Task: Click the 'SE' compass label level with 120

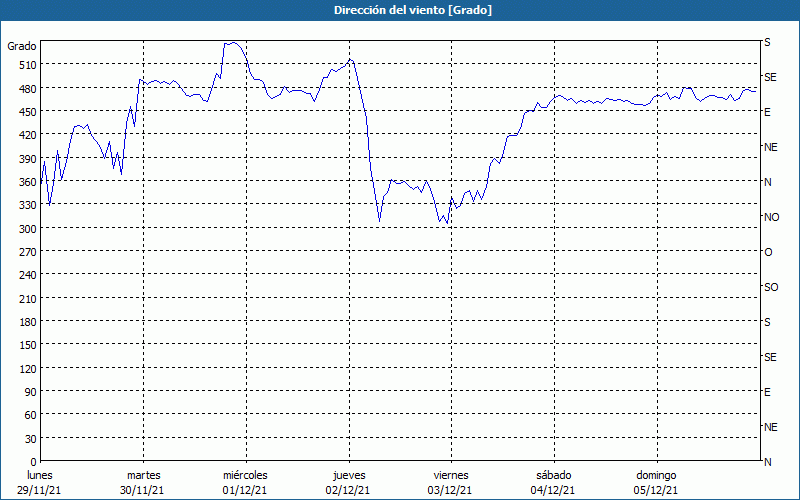Action: tap(770, 357)
